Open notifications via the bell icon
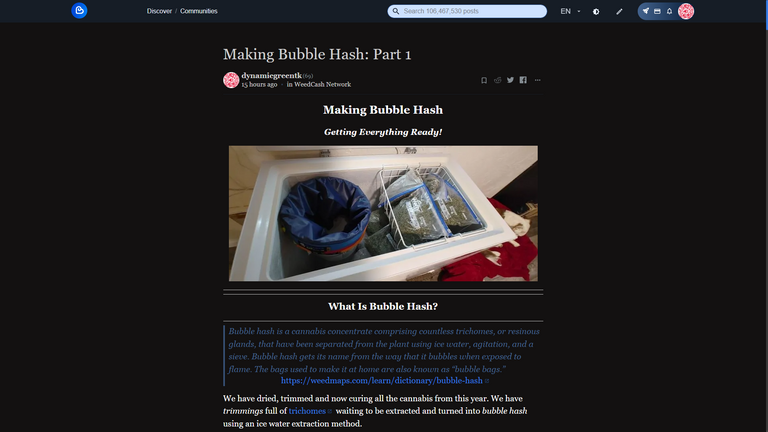This screenshot has height=432, width=768. click(669, 11)
